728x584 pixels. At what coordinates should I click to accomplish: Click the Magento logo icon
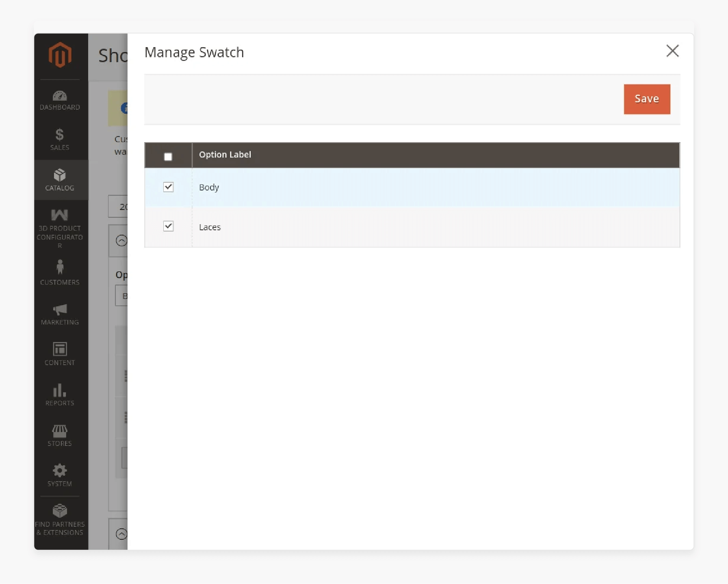click(60, 54)
